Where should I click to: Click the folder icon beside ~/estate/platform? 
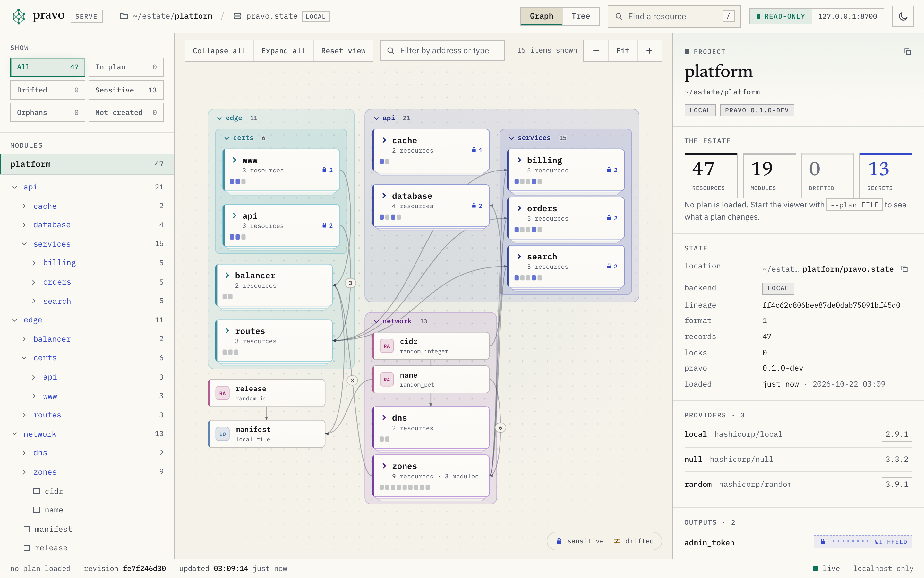tap(123, 16)
